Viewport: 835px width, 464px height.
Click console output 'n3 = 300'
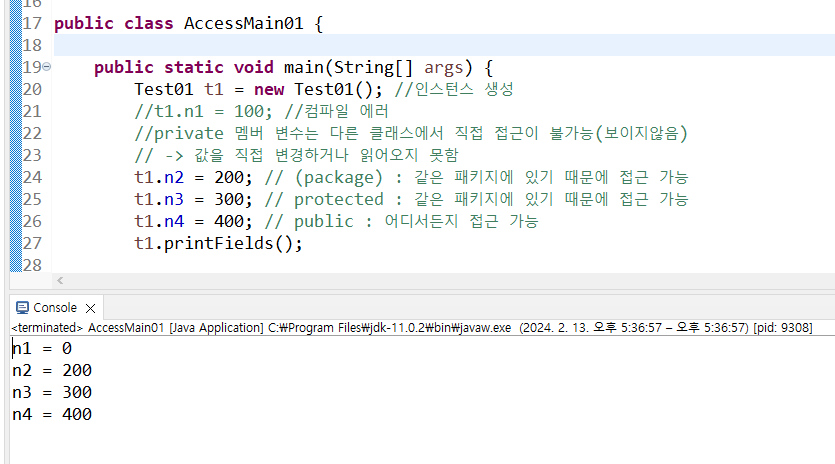pyautogui.click(x=52, y=392)
